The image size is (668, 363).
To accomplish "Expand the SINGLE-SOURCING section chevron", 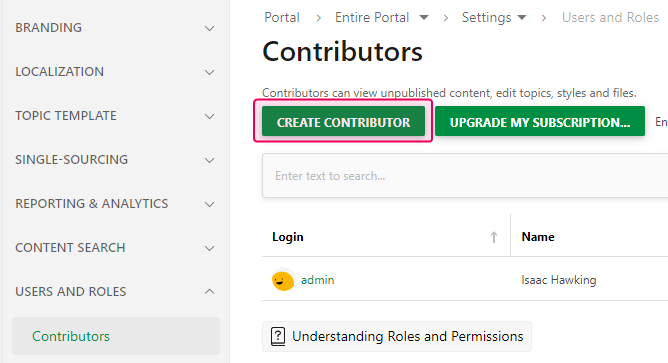I will [209, 161].
